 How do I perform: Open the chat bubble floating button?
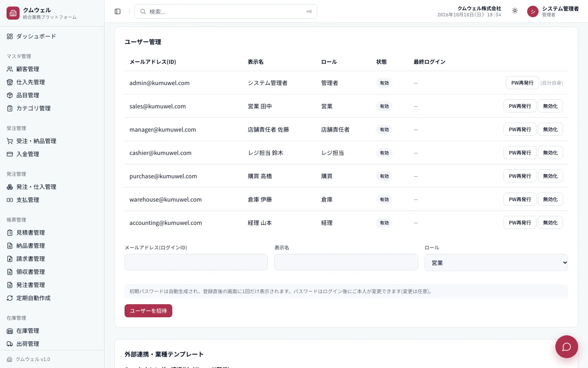pos(566,347)
